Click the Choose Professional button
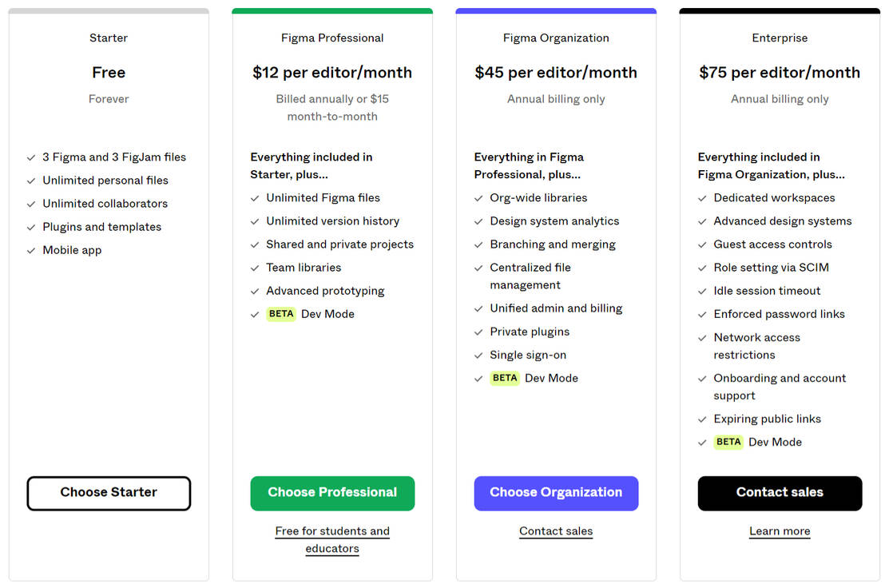 click(x=332, y=493)
